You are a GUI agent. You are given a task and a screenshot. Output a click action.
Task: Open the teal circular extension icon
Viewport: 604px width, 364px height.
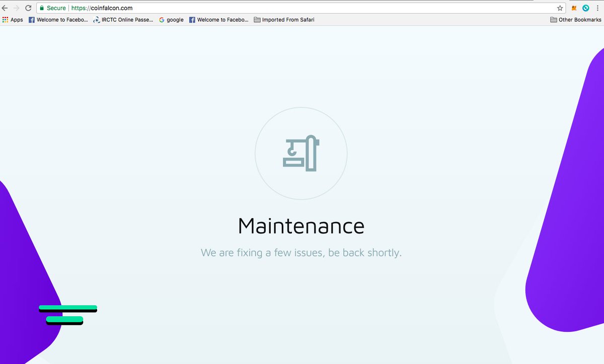586,8
